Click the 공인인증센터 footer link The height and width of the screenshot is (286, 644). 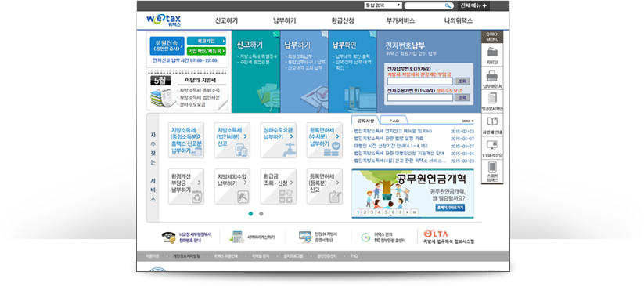tap(327, 256)
